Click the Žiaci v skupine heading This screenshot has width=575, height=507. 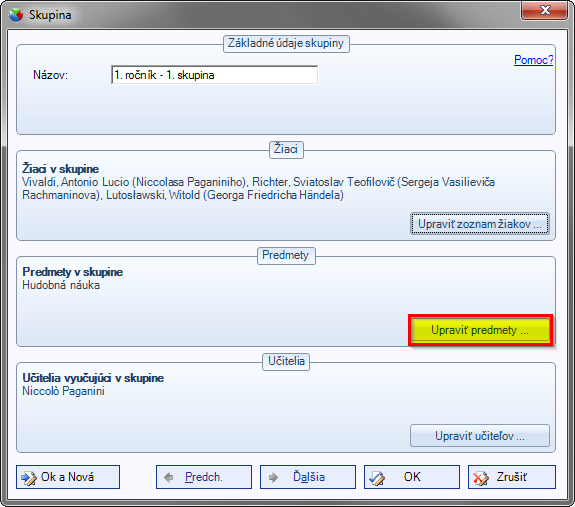click(x=61, y=169)
